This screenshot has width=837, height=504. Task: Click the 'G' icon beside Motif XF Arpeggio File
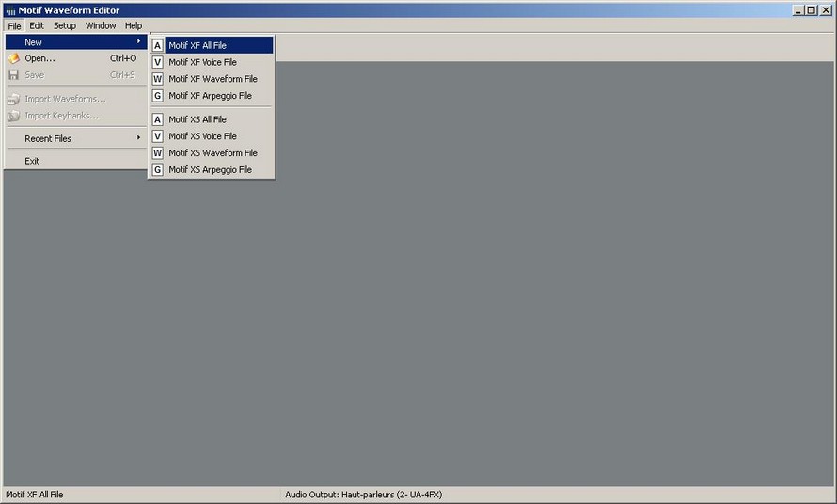(158, 96)
